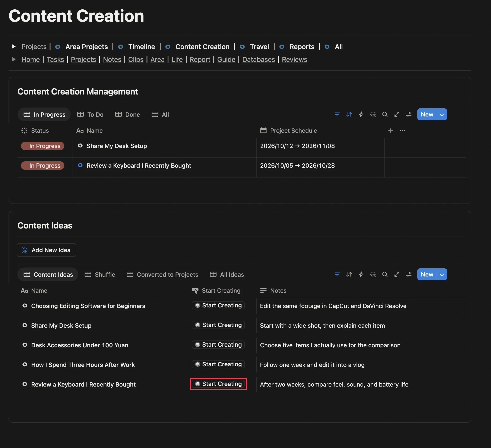Viewport: 491px width, 448px height.
Task: Switch to the In Progress view tab
Action: (x=44, y=114)
